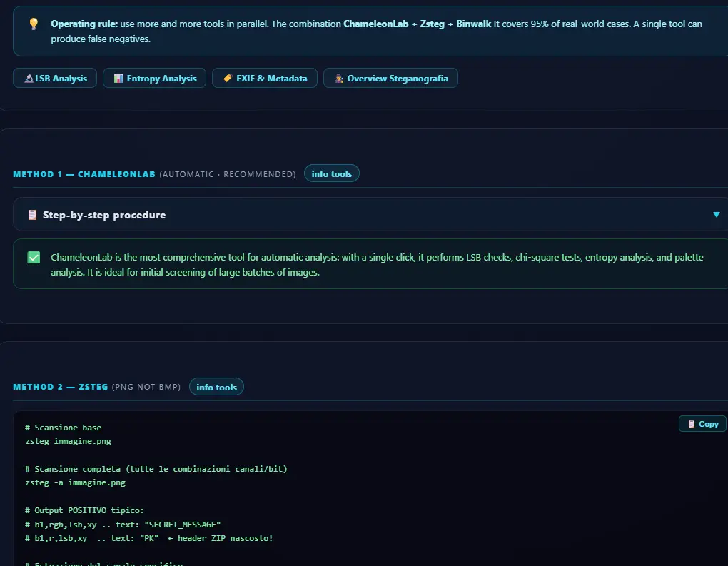This screenshot has width=728, height=566.
Task: Click clipboard icon in Copy button
Action: click(x=692, y=424)
